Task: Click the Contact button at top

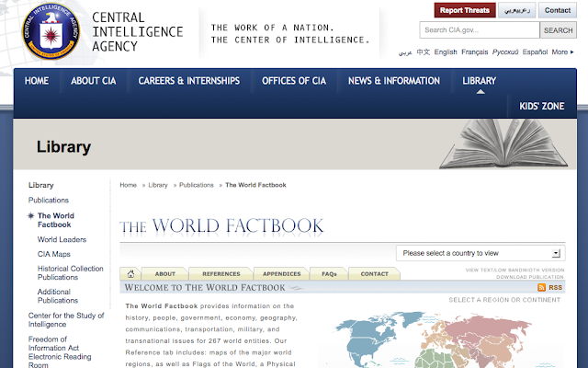Action: tap(558, 10)
